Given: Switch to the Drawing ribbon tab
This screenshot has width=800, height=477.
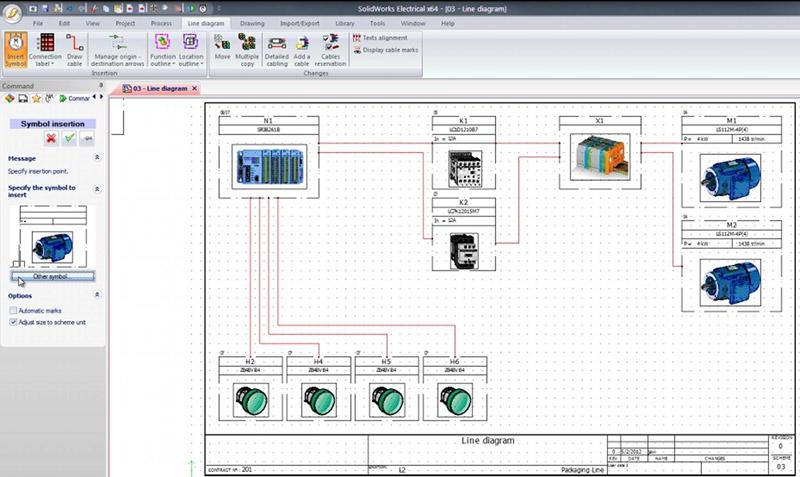Looking at the screenshot, I should click(252, 23).
